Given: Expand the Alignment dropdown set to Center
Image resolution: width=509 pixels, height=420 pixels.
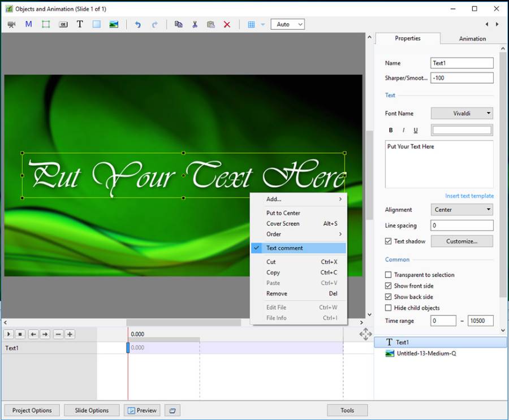Looking at the screenshot, I should tap(461, 210).
